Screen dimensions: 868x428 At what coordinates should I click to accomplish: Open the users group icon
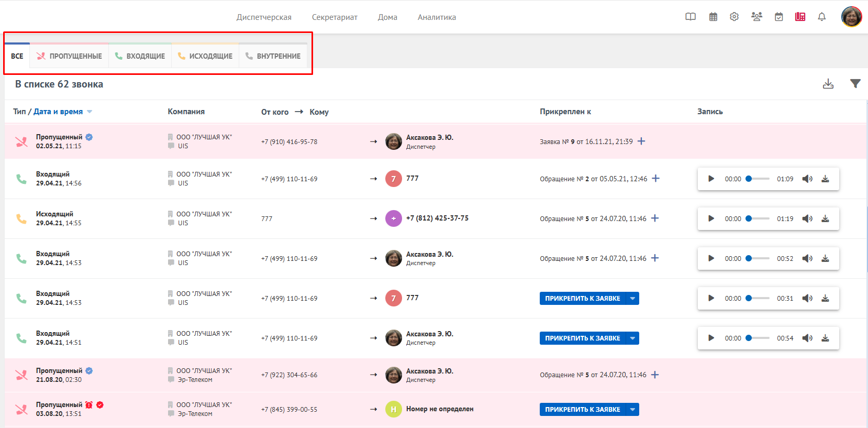coord(756,17)
